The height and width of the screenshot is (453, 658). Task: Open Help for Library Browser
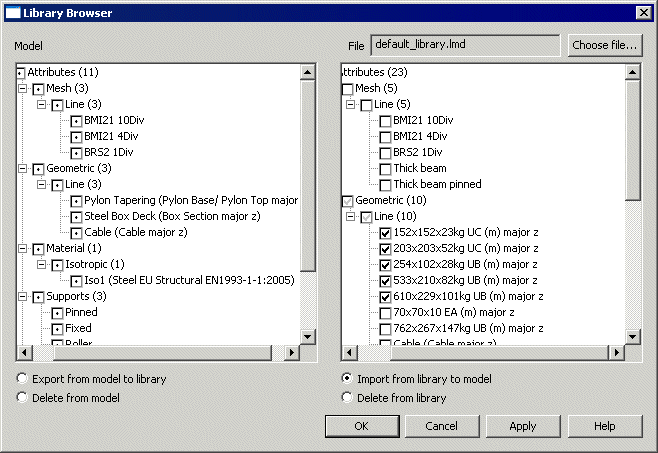pos(604,426)
